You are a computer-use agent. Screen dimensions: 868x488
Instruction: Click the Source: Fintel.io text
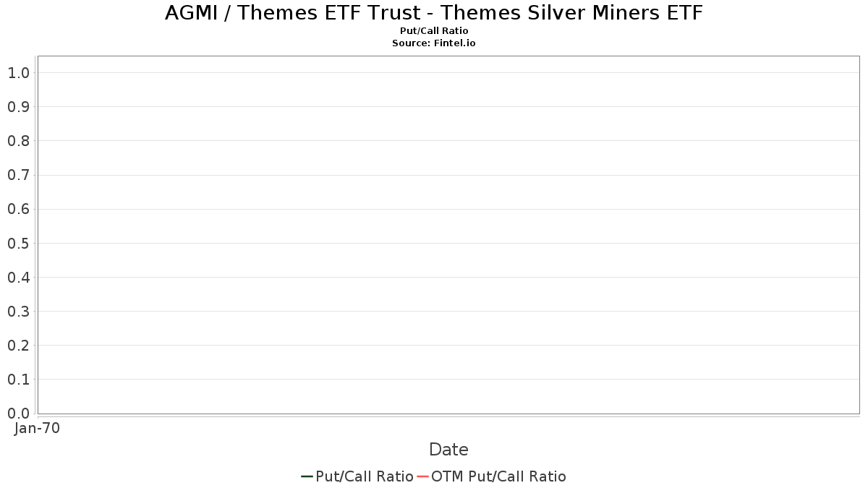point(434,43)
